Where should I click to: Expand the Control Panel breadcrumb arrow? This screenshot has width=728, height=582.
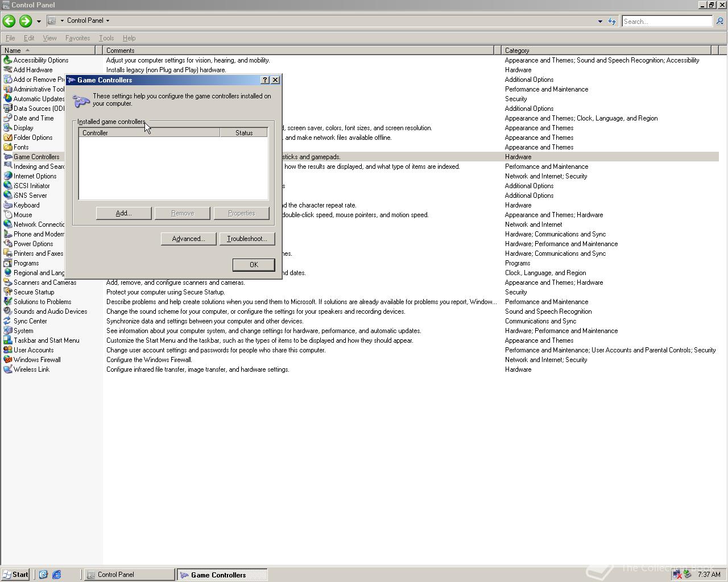[107, 20]
